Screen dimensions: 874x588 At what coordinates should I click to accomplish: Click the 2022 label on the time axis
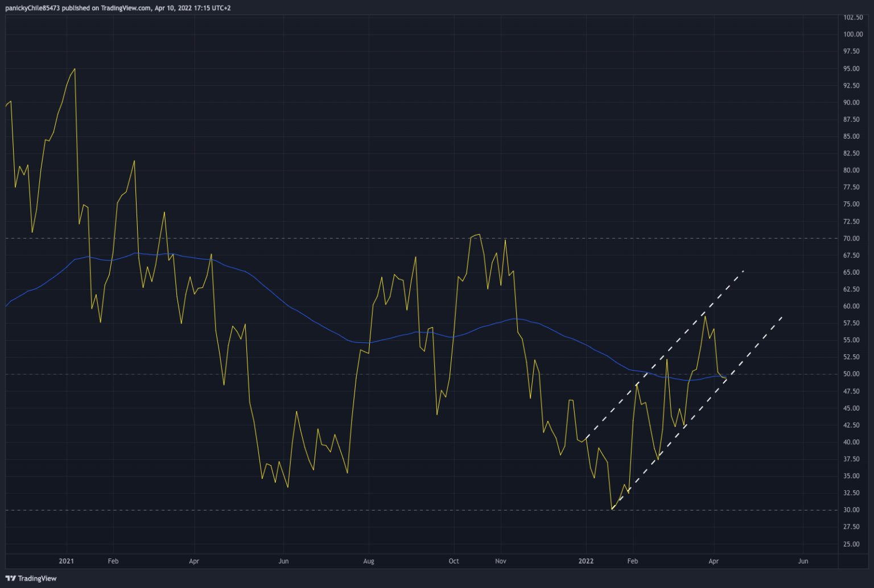coord(585,561)
